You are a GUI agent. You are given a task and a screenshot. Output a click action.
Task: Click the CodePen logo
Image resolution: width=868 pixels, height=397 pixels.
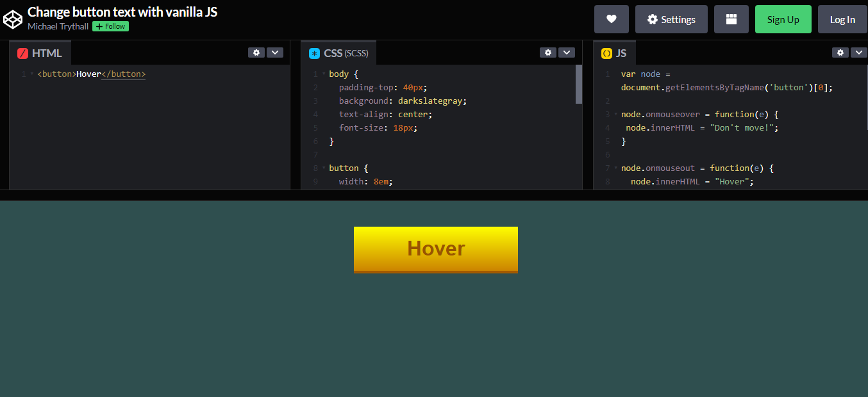[x=13, y=19]
